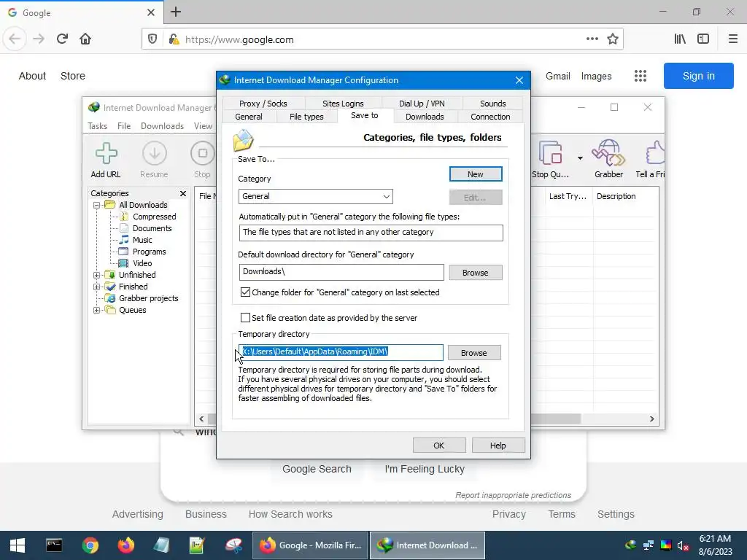Image resolution: width=747 pixels, height=560 pixels.
Task: Click the file types list text field
Action: (x=371, y=233)
